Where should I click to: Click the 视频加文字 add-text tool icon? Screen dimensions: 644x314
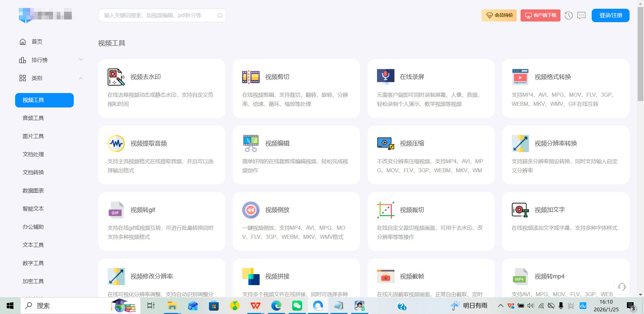click(x=520, y=210)
